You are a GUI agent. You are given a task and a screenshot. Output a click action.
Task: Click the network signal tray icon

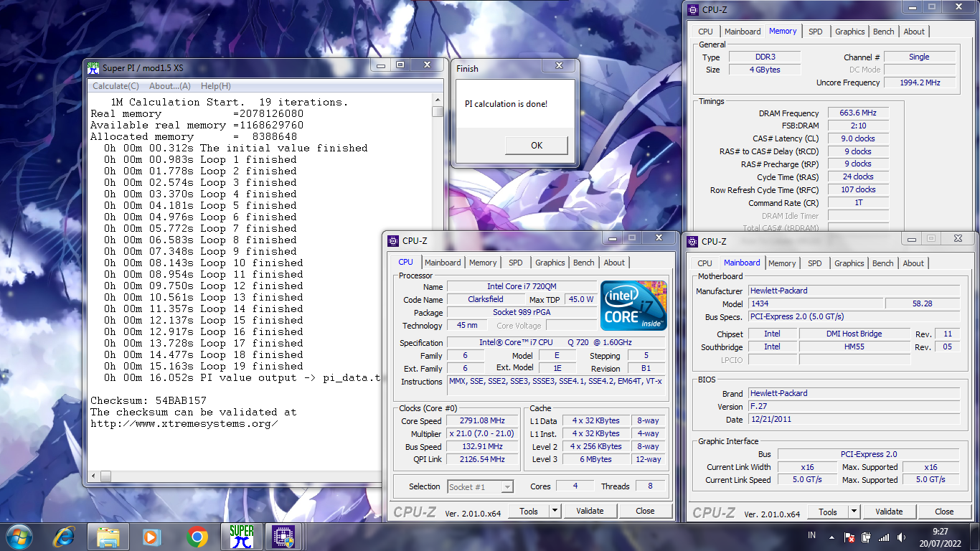click(885, 537)
